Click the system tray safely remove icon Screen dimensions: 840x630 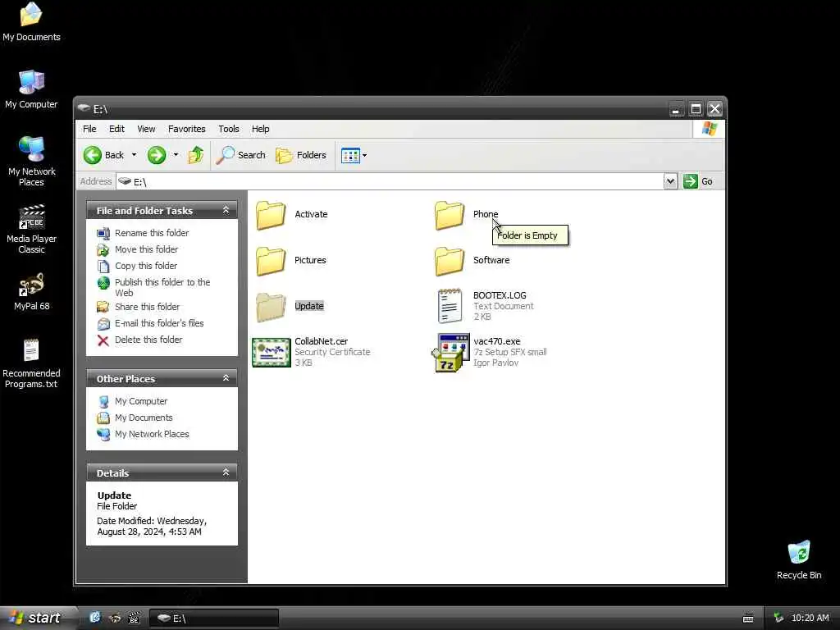click(778, 619)
